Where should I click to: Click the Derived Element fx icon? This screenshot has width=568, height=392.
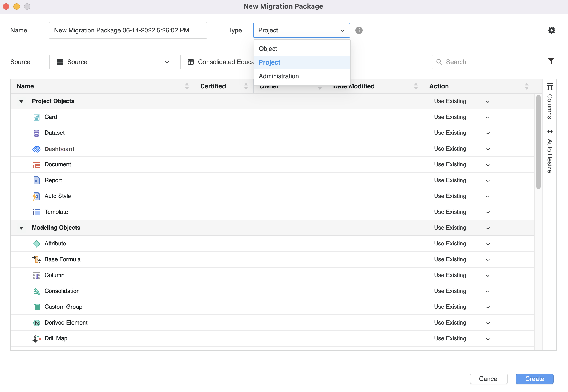click(x=36, y=323)
